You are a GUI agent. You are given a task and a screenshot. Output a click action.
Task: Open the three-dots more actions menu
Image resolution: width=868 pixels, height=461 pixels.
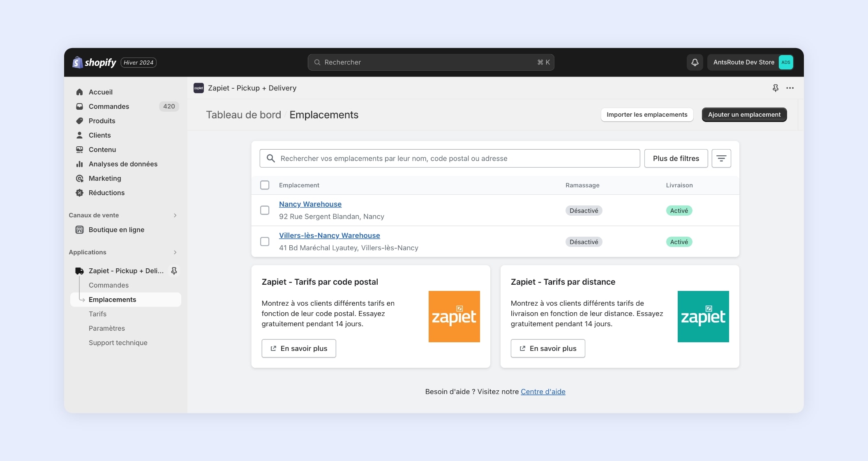click(790, 88)
